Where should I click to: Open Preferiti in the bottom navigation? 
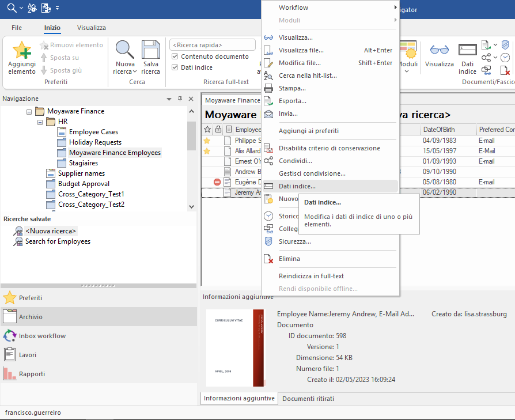[x=30, y=298]
